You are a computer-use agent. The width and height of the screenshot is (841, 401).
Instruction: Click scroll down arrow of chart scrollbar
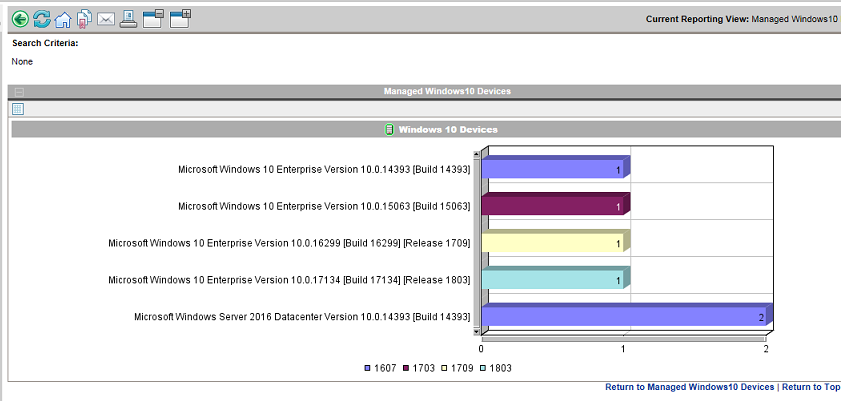pos(477,332)
